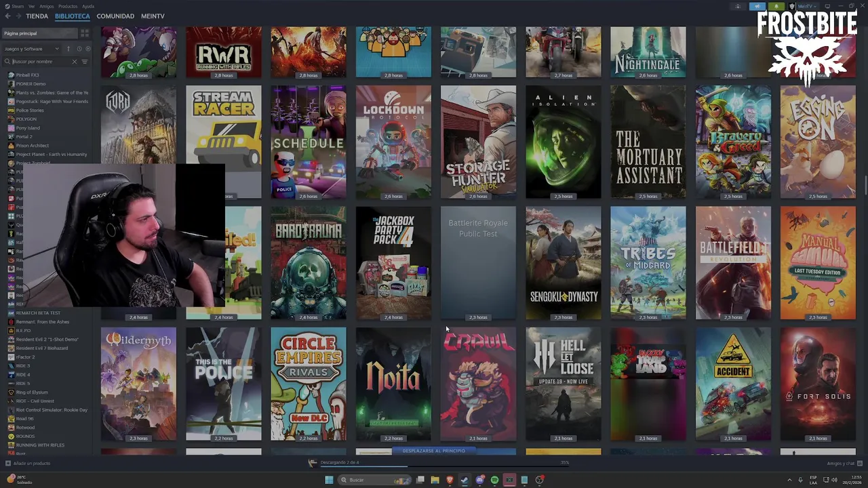Enter Big Picture mode via monitor icon
The height and width of the screenshot is (488, 868).
tap(827, 6)
